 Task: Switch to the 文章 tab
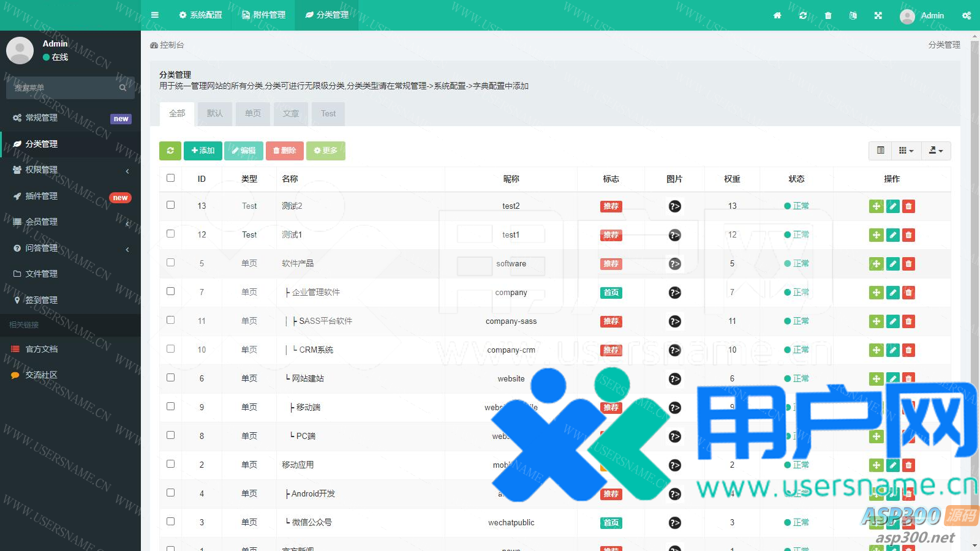(x=291, y=113)
